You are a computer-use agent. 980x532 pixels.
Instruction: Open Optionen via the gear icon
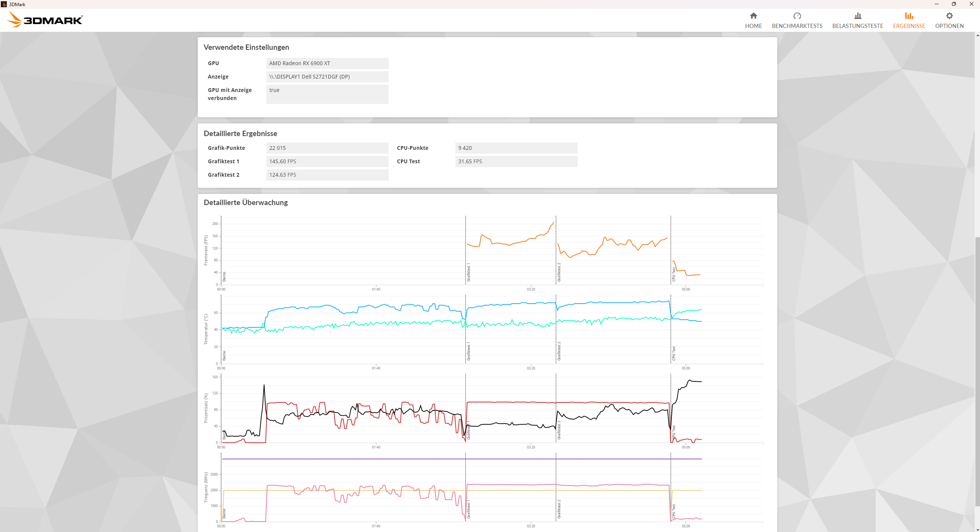(949, 16)
